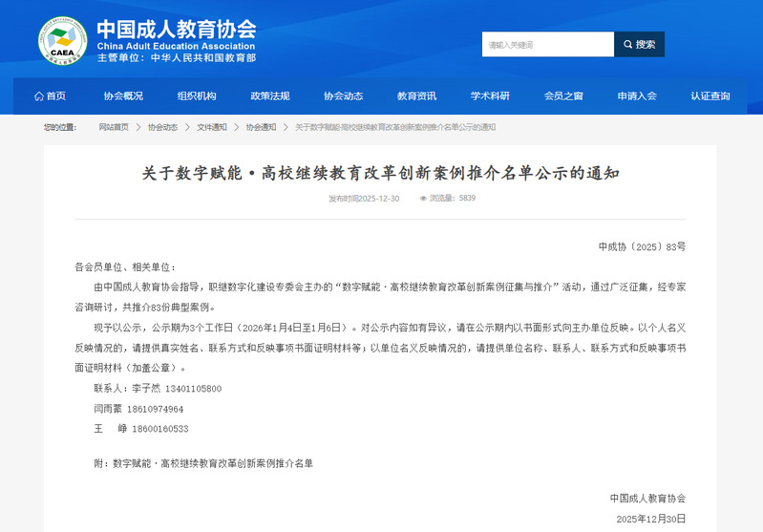This screenshot has height=532, width=763.
Task: Click the 协会动态 breadcrumb link
Action: click(x=162, y=127)
